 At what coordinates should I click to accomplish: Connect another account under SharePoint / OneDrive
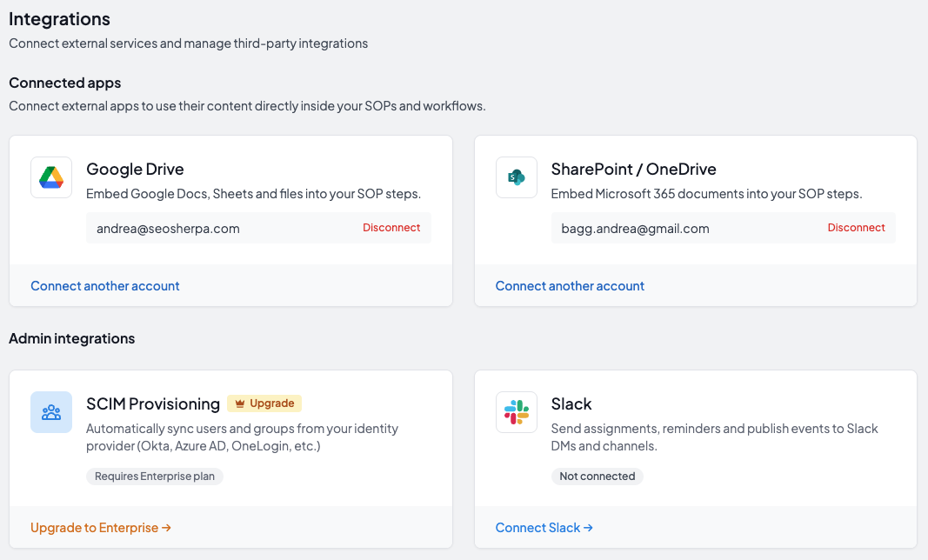tap(570, 286)
